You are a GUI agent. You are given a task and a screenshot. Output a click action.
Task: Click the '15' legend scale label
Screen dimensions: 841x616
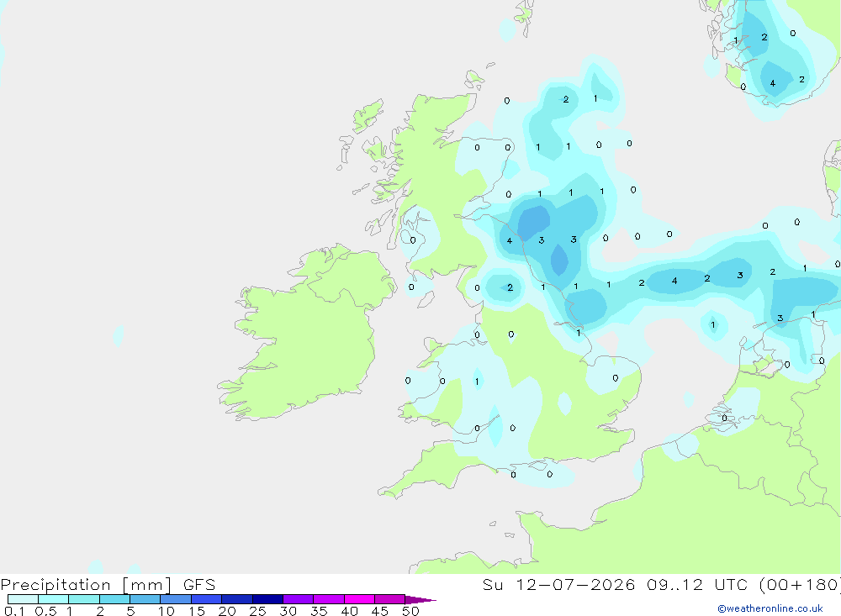[x=197, y=611]
